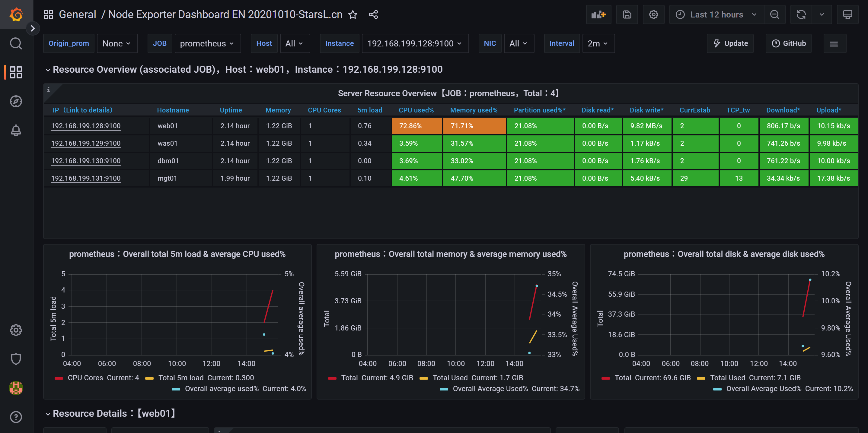Sort table by Memory used% column
This screenshot has height=433, width=868.
(474, 110)
